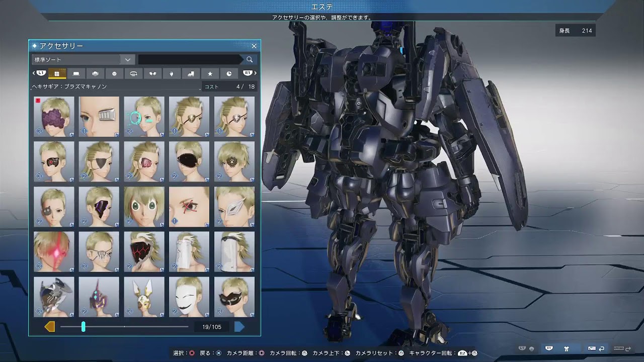Select the large black oval eyepatch thumbnail
The height and width of the screenshot is (362, 644).
[189, 161]
